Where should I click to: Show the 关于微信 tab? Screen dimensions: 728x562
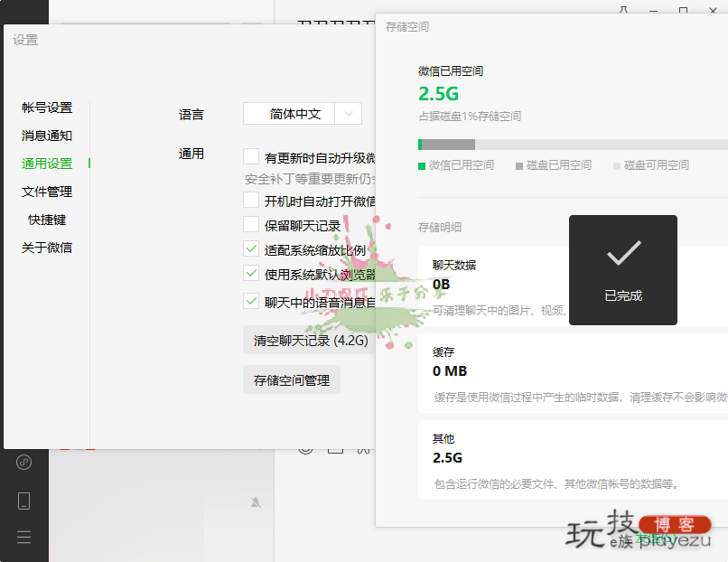(x=47, y=247)
